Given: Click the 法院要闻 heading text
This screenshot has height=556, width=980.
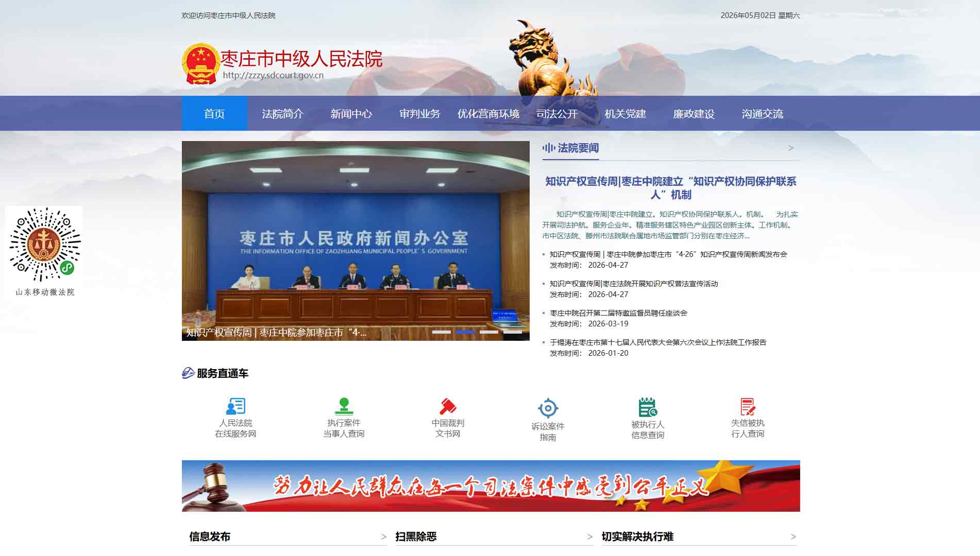Looking at the screenshot, I should (x=578, y=148).
